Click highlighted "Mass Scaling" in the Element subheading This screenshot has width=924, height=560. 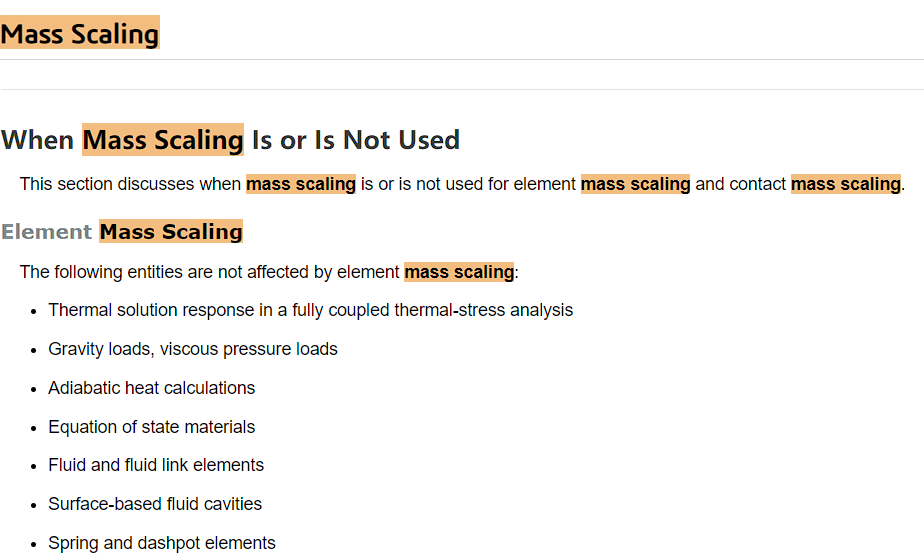click(171, 232)
